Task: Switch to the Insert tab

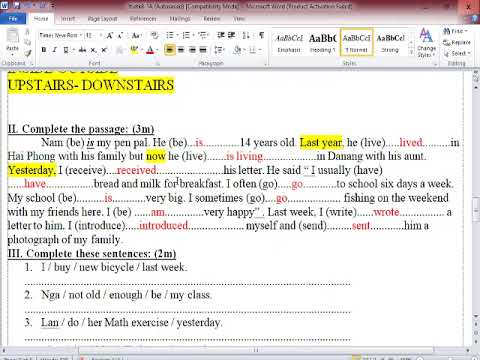Action: (68, 19)
